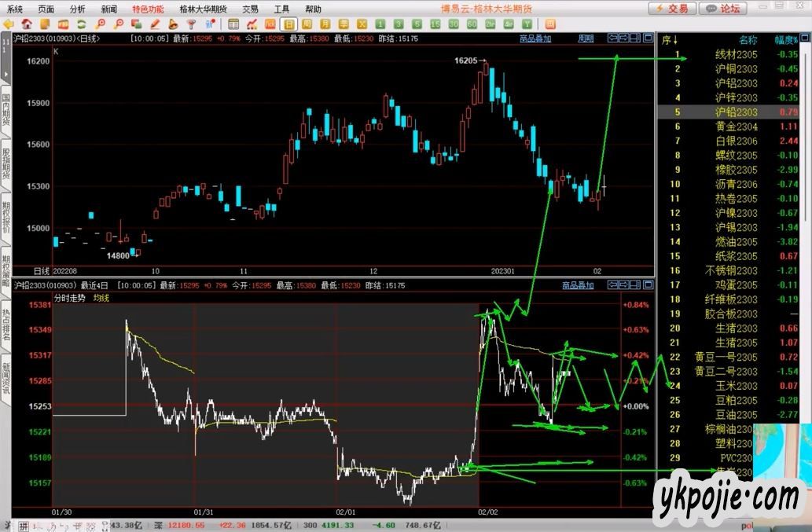Select the 国内期货 side tab
This screenshot has width=812, height=532.
(x=6, y=110)
